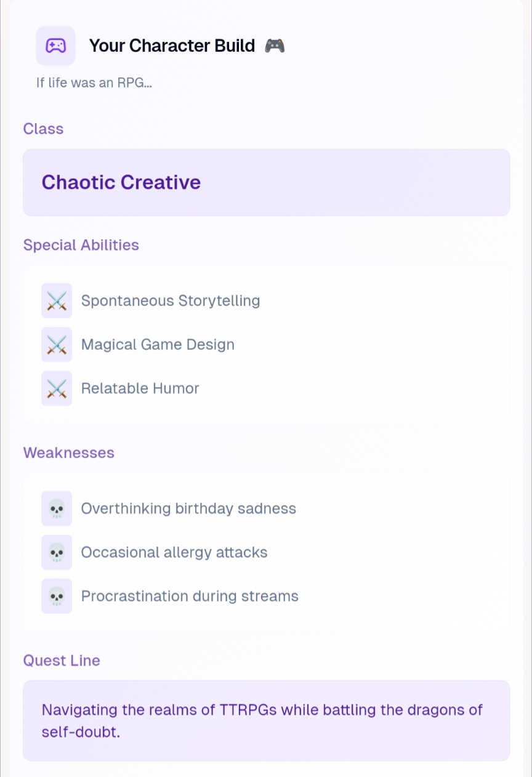Click the Weaknesses section label
The height and width of the screenshot is (777, 532).
point(69,453)
